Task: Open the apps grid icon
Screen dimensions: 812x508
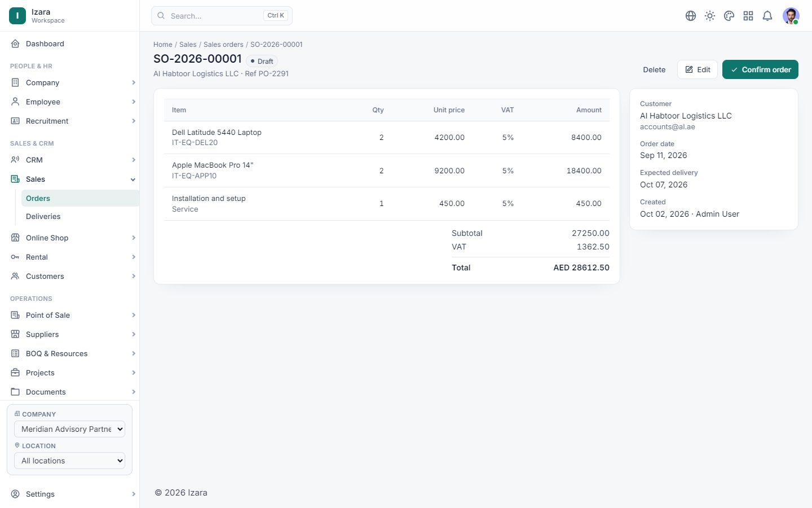Action: click(748, 16)
